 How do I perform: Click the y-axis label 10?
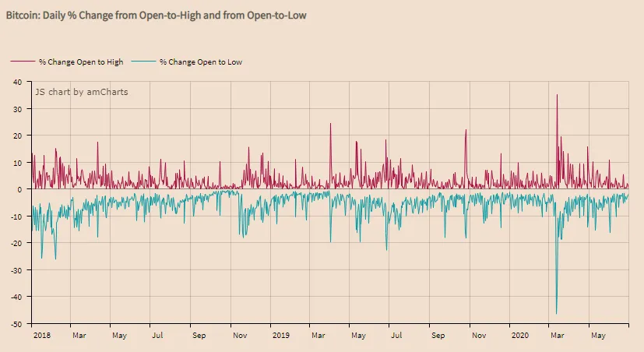pos(17,163)
